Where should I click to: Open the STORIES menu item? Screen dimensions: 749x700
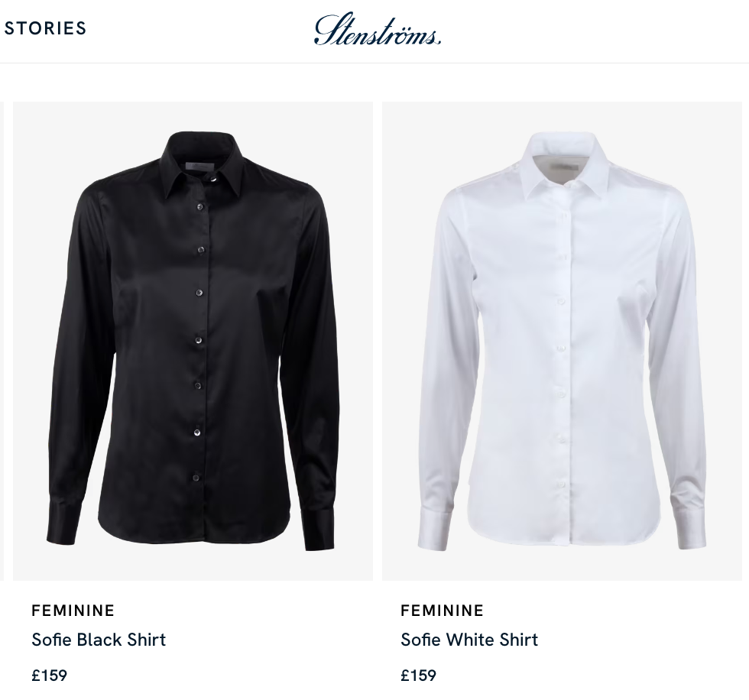point(45,28)
